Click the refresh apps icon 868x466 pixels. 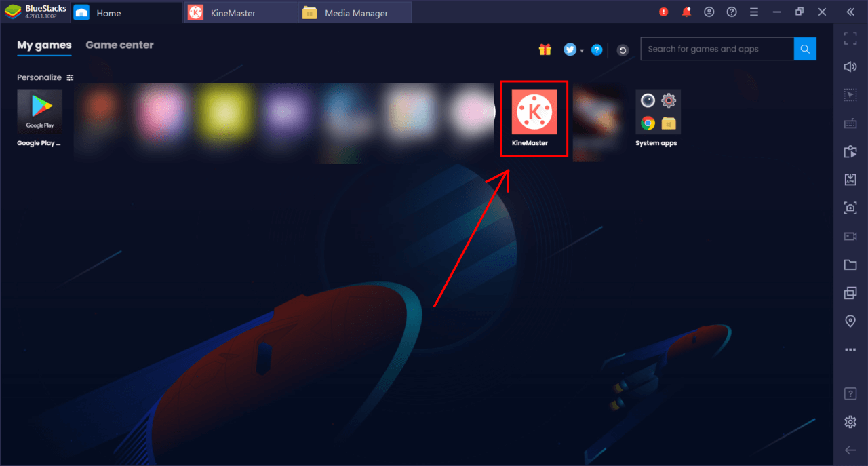623,50
